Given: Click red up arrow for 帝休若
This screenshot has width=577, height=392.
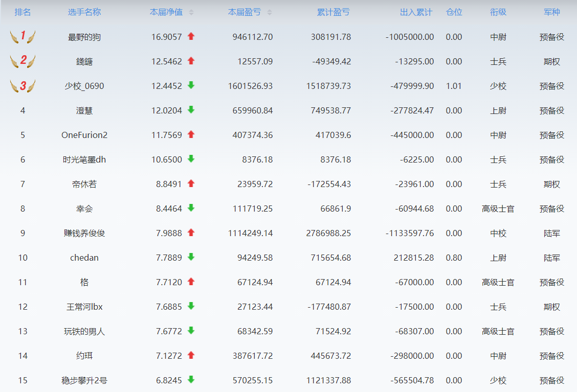Looking at the screenshot, I should tap(191, 183).
